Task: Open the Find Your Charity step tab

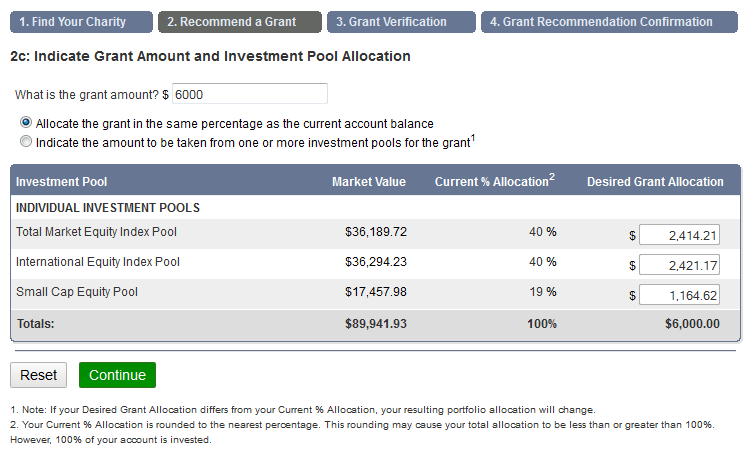Action: 81,22
